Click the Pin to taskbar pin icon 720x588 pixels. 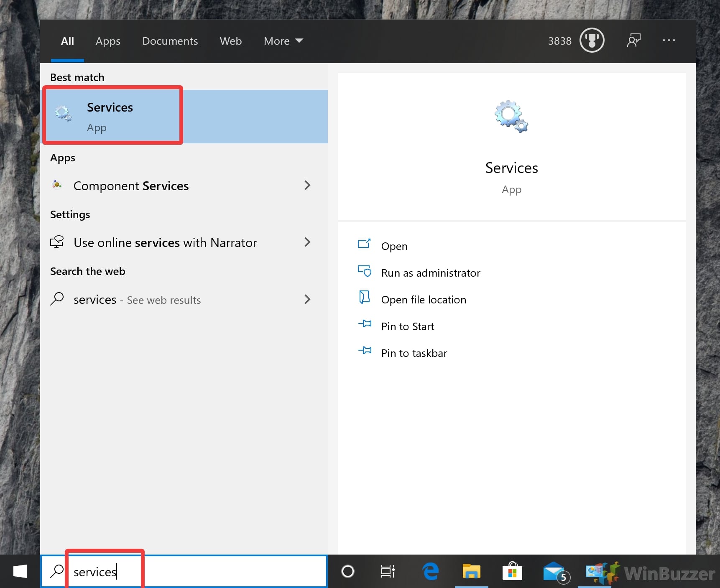coord(365,350)
